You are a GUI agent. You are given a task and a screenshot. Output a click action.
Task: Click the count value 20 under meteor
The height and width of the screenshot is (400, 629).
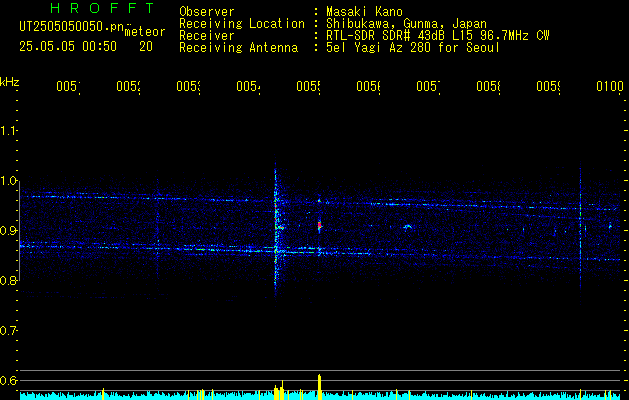coord(146,47)
